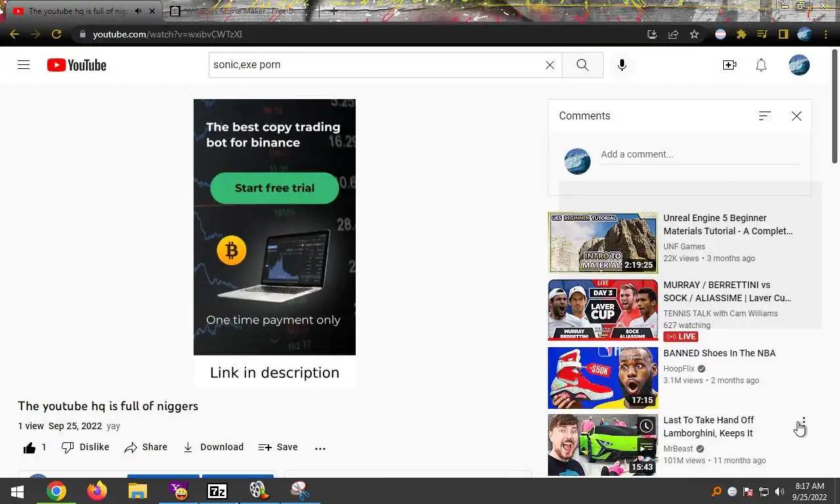Image resolution: width=840 pixels, height=504 pixels.
Task: Open Movie Maker film reel taskbar icon
Action: pyautogui.click(x=258, y=491)
